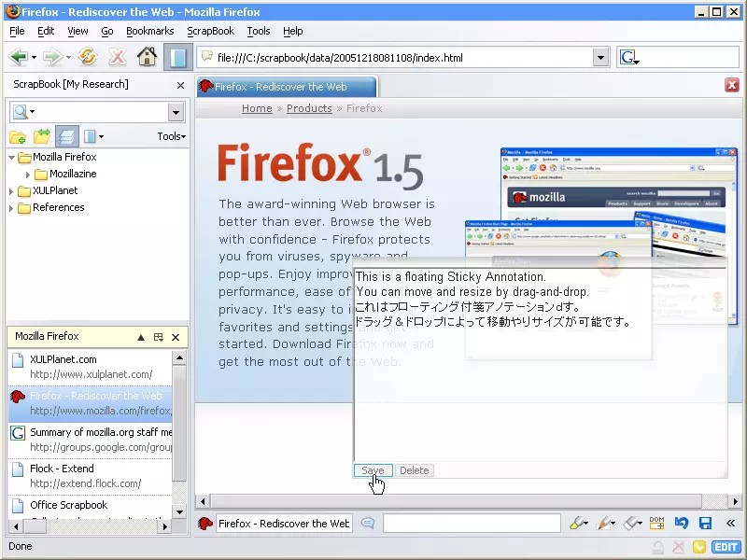This screenshot has width=747, height=560.
Task: Select the XULPlanet.com list item
Action: 90,367
